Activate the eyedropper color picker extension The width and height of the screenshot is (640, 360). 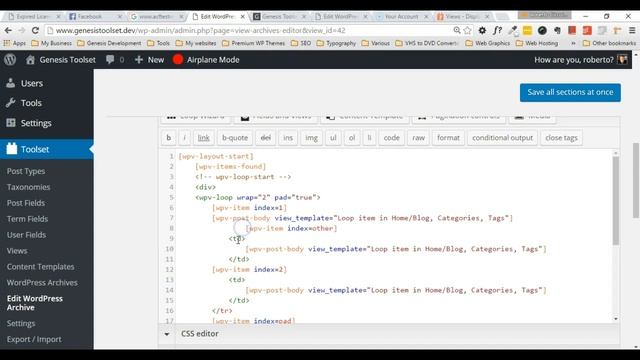[512, 30]
